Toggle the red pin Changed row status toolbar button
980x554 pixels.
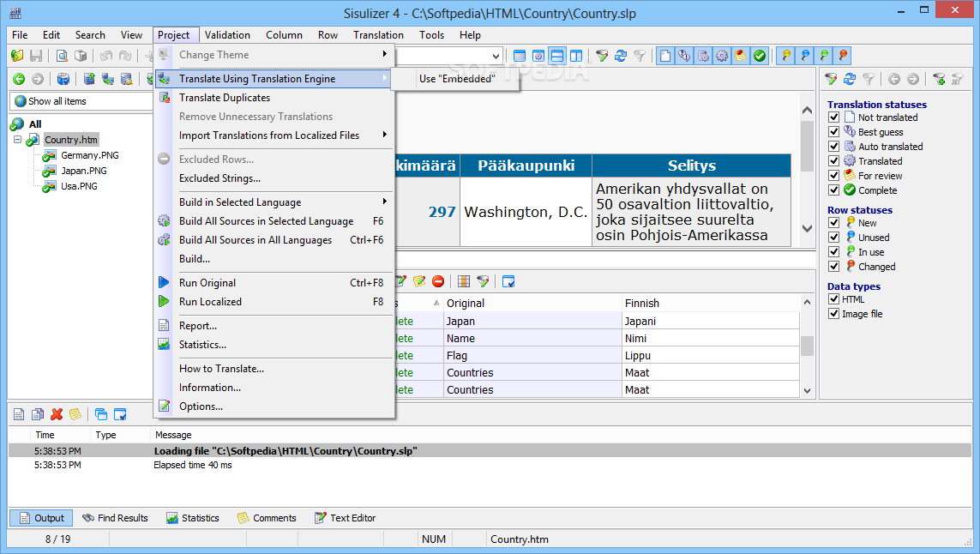843,56
